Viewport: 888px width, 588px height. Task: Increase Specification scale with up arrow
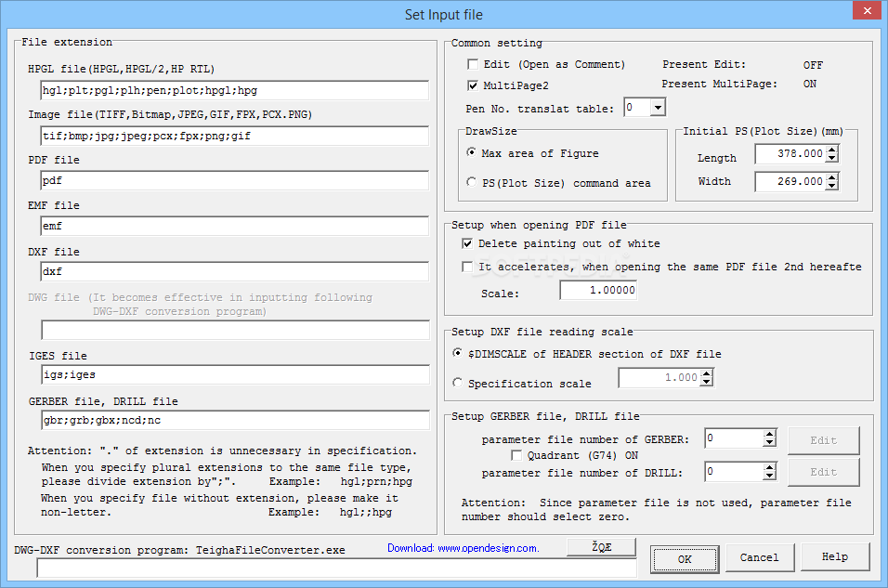(x=706, y=373)
